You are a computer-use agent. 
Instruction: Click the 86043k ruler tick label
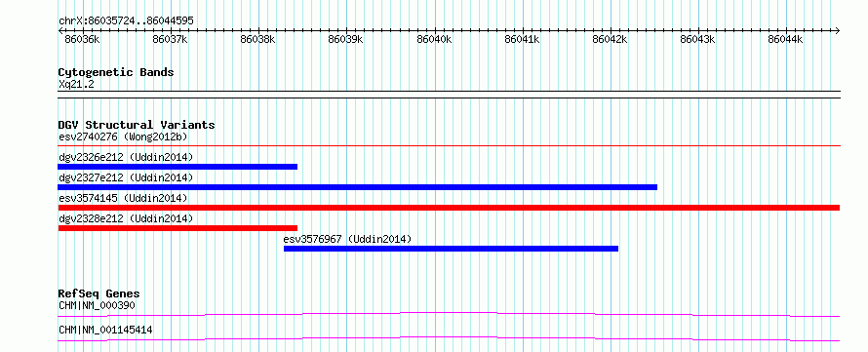pyautogui.click(x=698, y=40)
